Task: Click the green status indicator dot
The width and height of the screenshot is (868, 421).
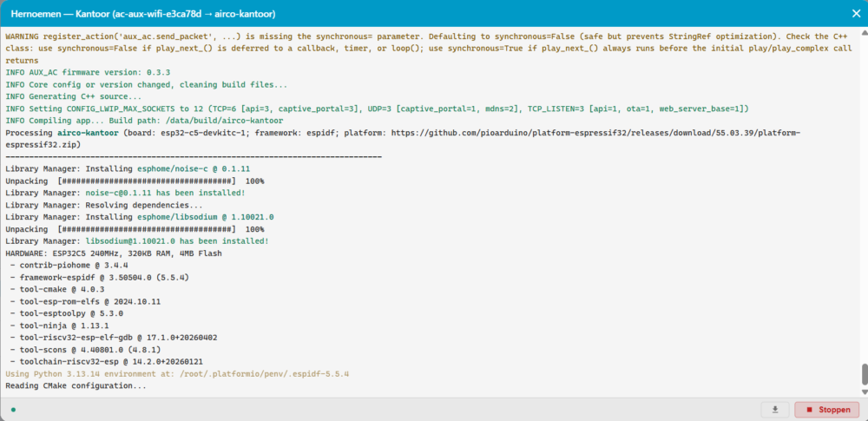Action: (13, 410)
